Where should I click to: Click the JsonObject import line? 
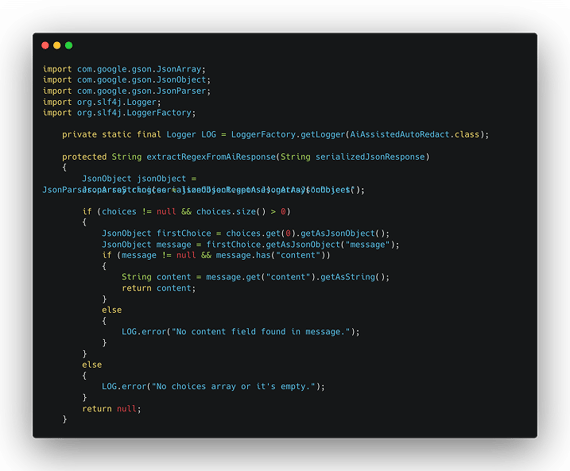tap(127, 80)
